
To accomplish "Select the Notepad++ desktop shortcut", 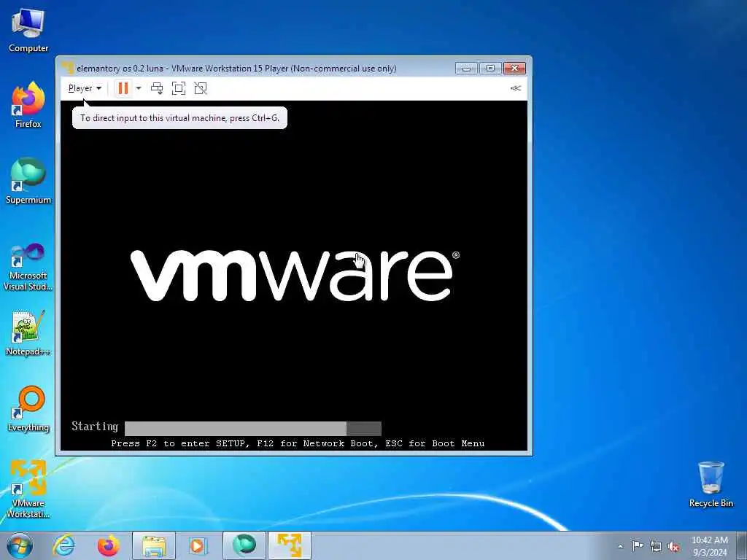I will (x=28, y=332).
